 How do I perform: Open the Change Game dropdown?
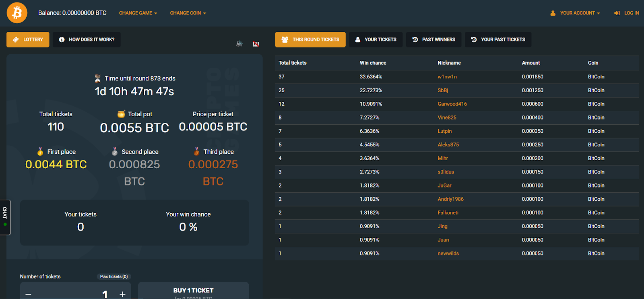tap(138, 13)
